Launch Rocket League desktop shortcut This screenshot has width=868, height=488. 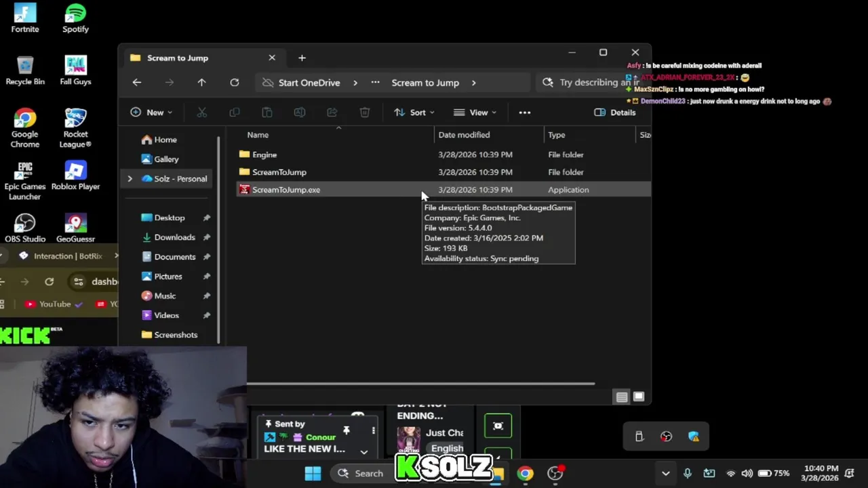(x=75, y=128)
